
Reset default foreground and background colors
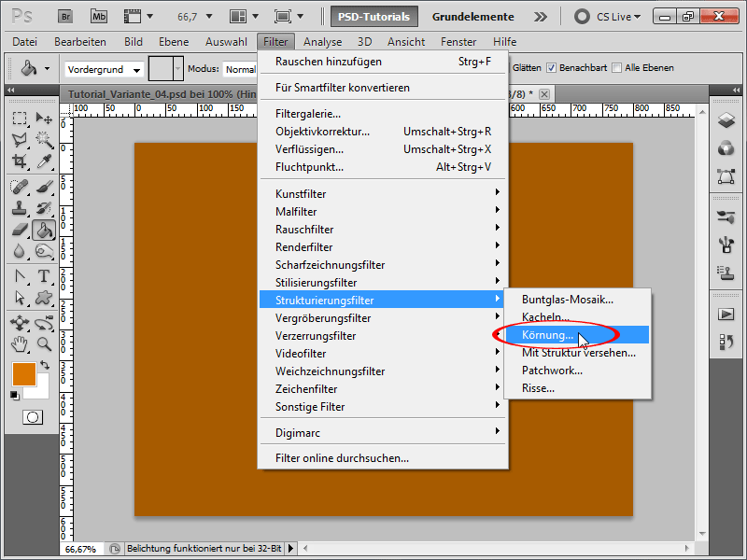15,395
